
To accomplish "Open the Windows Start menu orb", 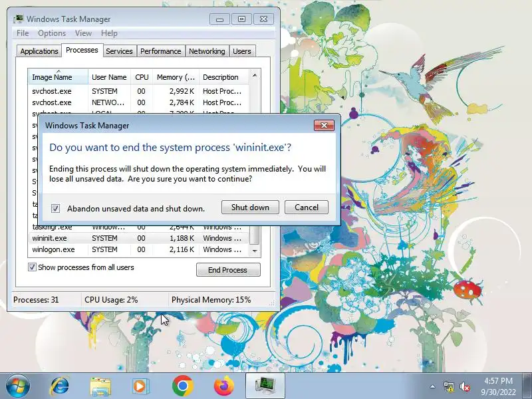I will (18, 386).
